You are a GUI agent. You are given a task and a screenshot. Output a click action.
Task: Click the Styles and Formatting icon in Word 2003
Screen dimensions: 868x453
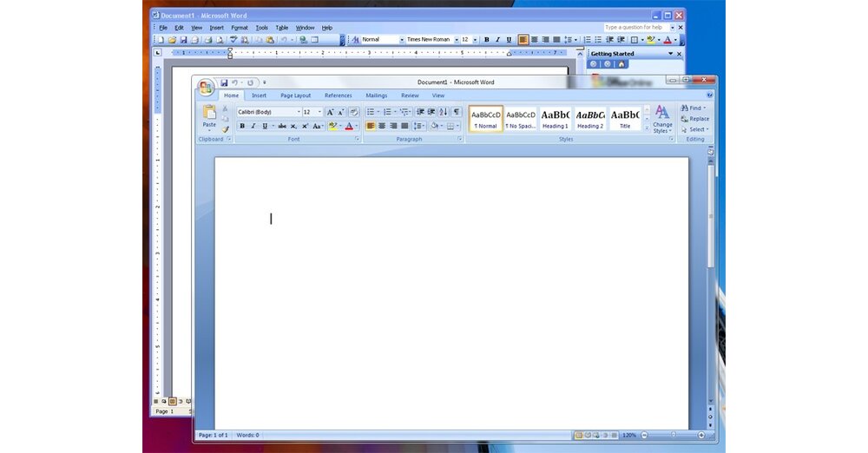[x=355, y=40]
